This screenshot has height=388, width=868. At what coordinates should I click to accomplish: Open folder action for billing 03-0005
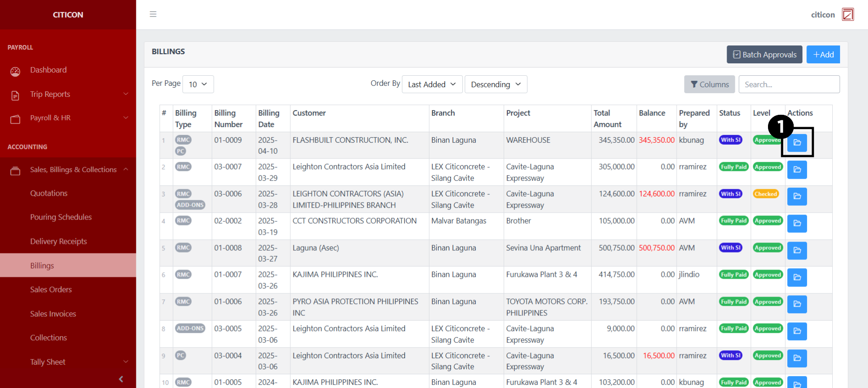(797, 331)
